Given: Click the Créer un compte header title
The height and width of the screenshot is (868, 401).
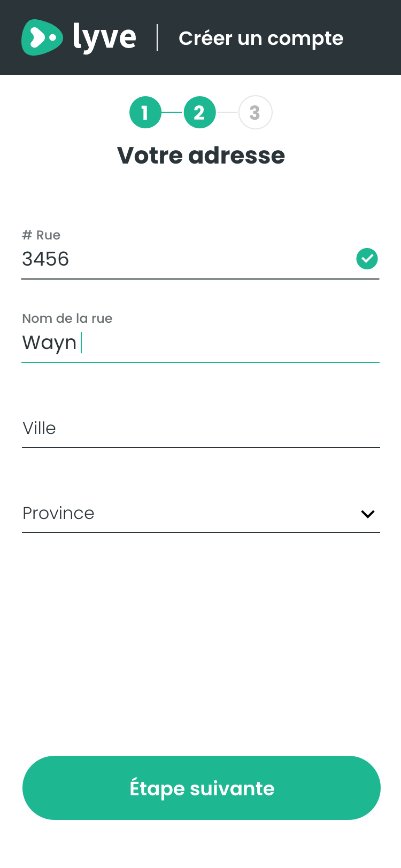Looking at the screenshot, I should pyautogui.click(x=261, y=38).
